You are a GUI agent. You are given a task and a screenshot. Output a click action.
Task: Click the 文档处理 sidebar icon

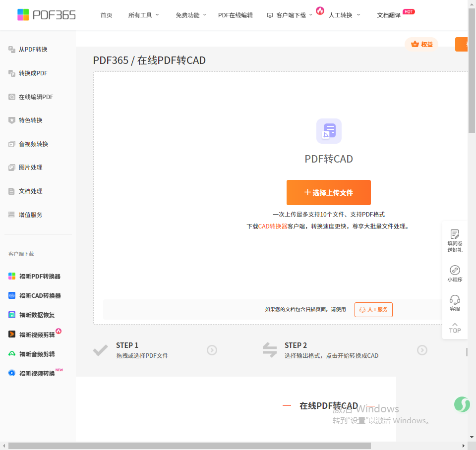click(12, 191)
